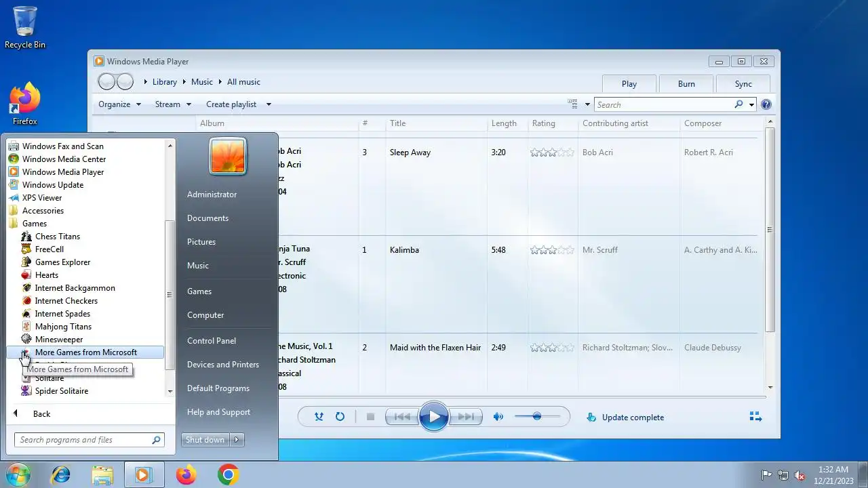Open view options dropdown arrow
This screenshot has height=488, width=868.
click(587, 104)
